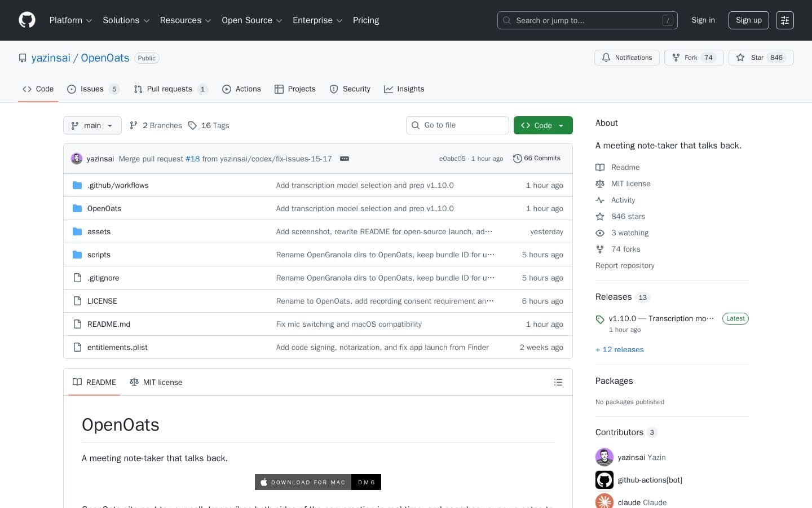
Task: Click the README book icon in About
Action: (600, 167)
